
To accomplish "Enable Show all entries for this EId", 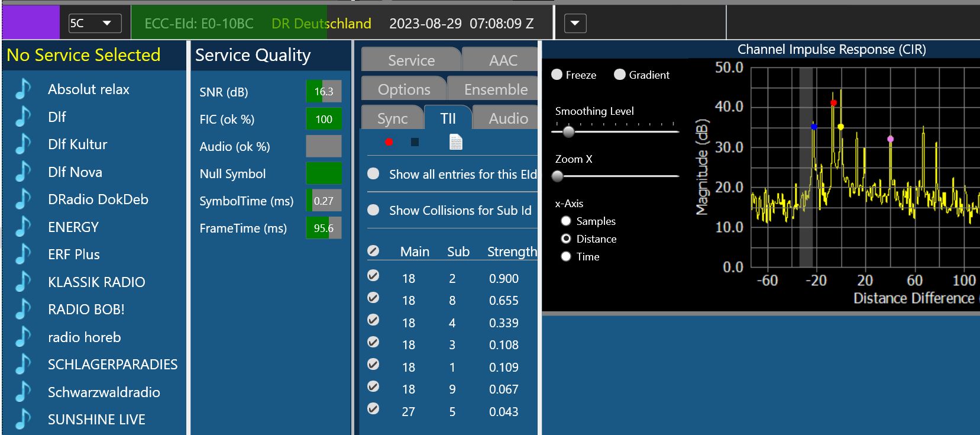I will click(373, 174).
